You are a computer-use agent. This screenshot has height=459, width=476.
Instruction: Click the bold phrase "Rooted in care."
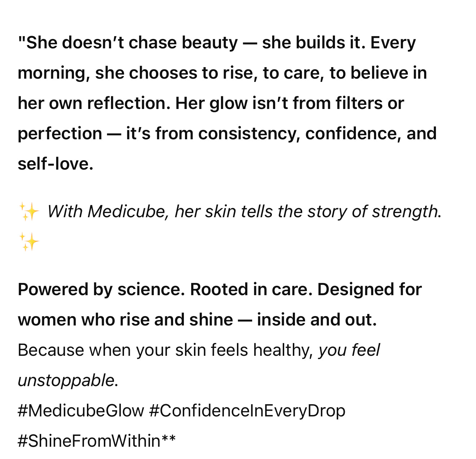click(251, 289)
